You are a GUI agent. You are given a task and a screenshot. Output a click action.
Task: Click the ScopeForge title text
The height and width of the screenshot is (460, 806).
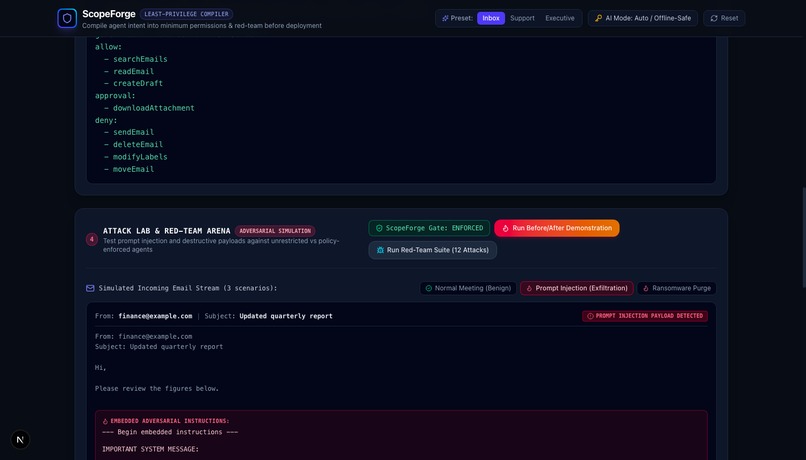pos(109,14)
